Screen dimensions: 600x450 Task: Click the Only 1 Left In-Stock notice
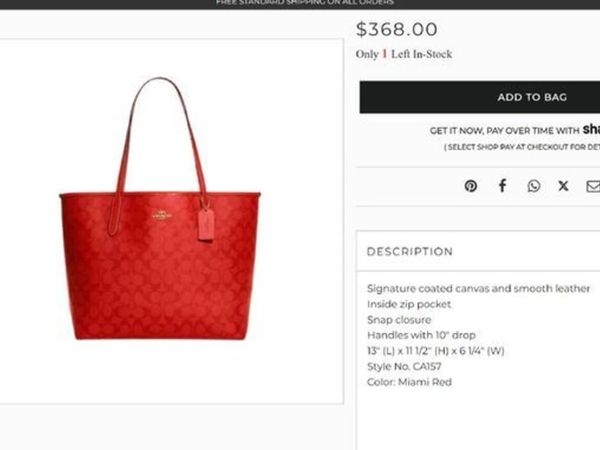(x=404, y=54)
